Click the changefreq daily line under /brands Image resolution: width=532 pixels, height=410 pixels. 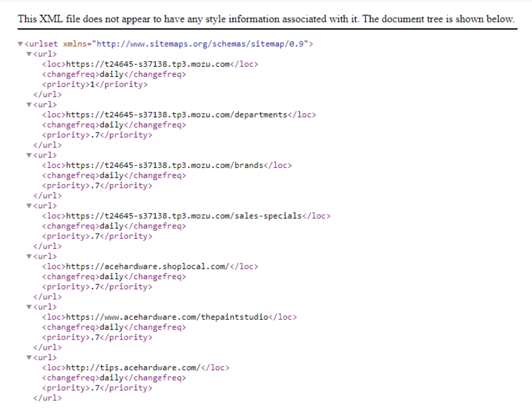(x=114, y=176)
